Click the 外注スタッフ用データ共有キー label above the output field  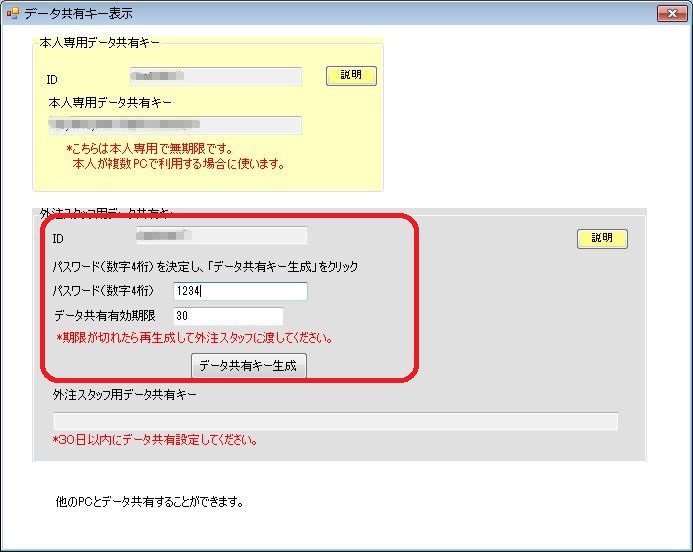(x=125, y=394)
